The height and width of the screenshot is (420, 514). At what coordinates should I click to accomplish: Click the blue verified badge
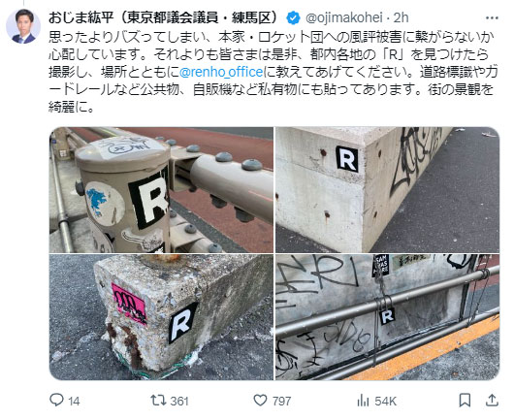pos(293,18)
